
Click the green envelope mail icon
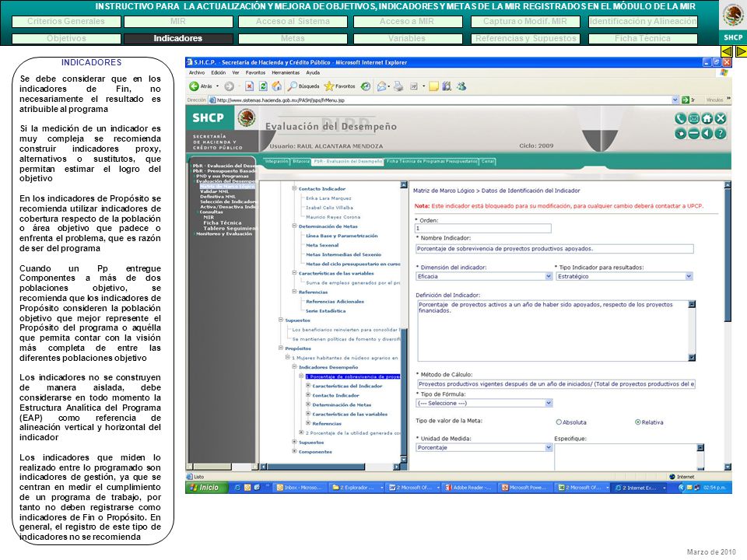[693, 118]
